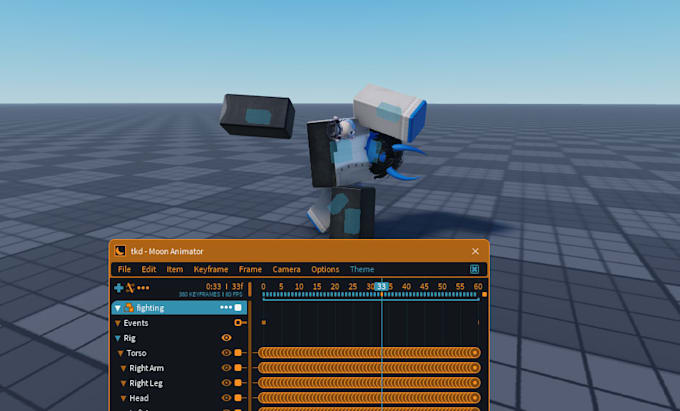Image resolution: width=680 pixels, height=411 pixels.
Task: Toggle Rig visibility eye icon
Action: pos(226,338)
